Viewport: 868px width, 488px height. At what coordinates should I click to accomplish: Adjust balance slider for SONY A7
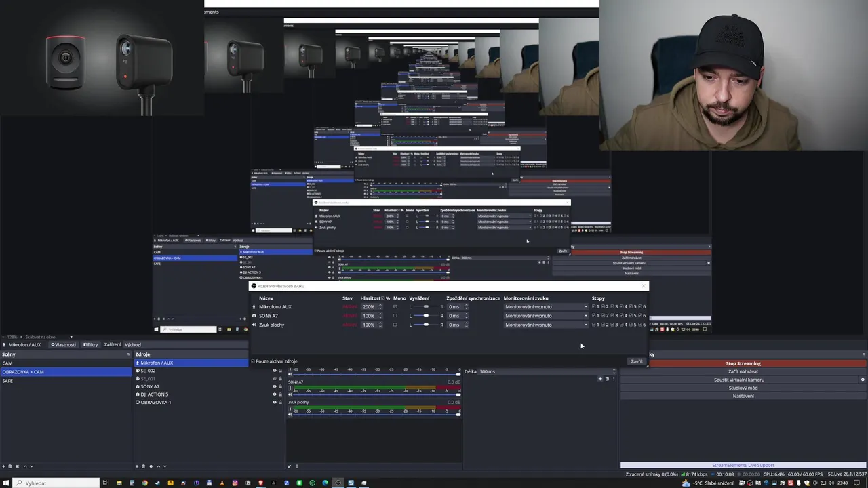[426, 316]
